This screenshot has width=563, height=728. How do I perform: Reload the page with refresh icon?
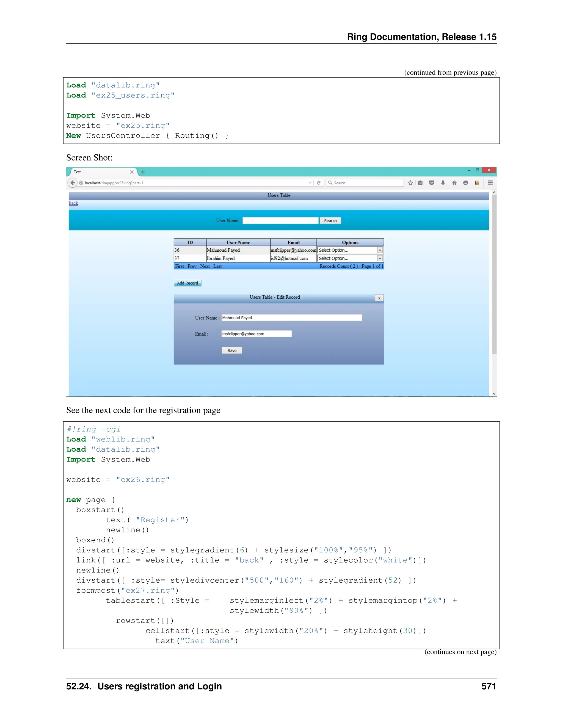tap(319, 183)
